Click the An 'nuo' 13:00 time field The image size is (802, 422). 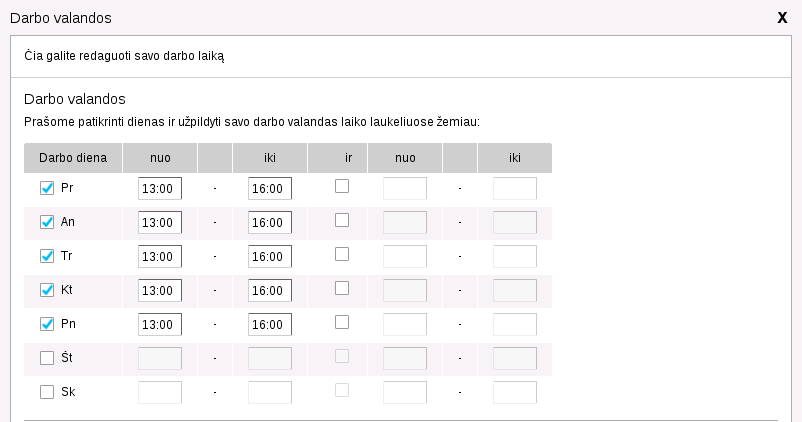coord(160,223)
